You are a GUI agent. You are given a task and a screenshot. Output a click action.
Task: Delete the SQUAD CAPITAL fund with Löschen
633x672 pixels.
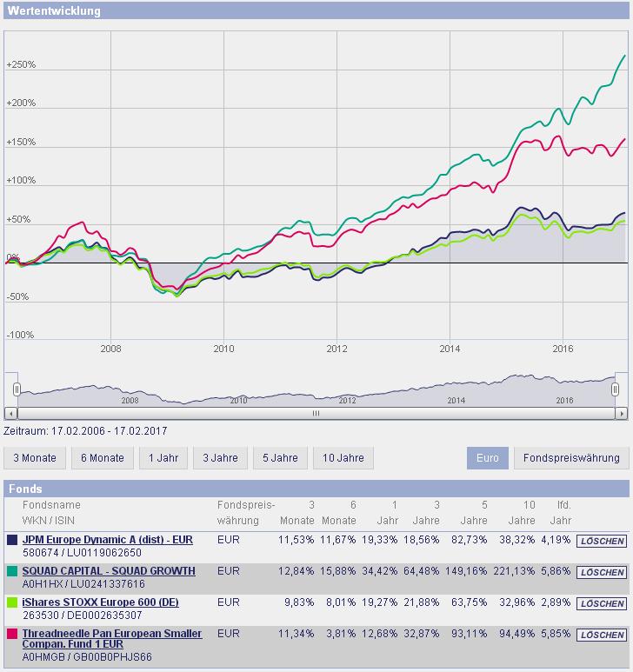(601, 572)
